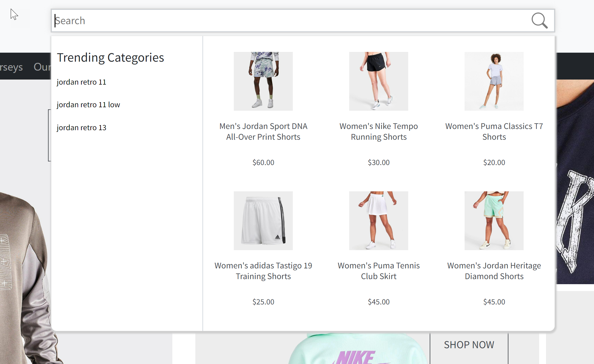The image size is (594, 364).
Task: Click Women's adidas Tastigo 19 Training Shorts title
Action: pyautogui.click(x=263, y=271)
